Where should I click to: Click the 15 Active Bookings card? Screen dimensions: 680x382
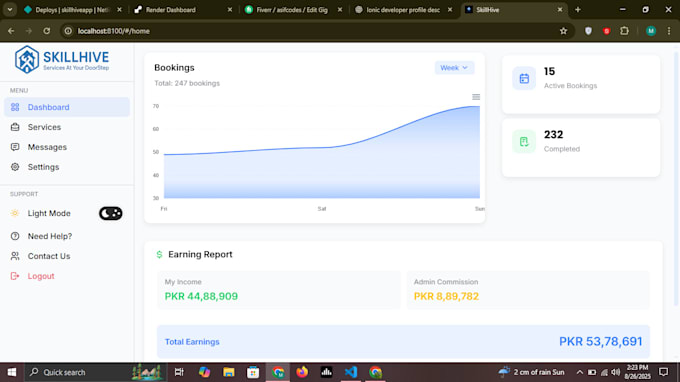pos(581,84)
